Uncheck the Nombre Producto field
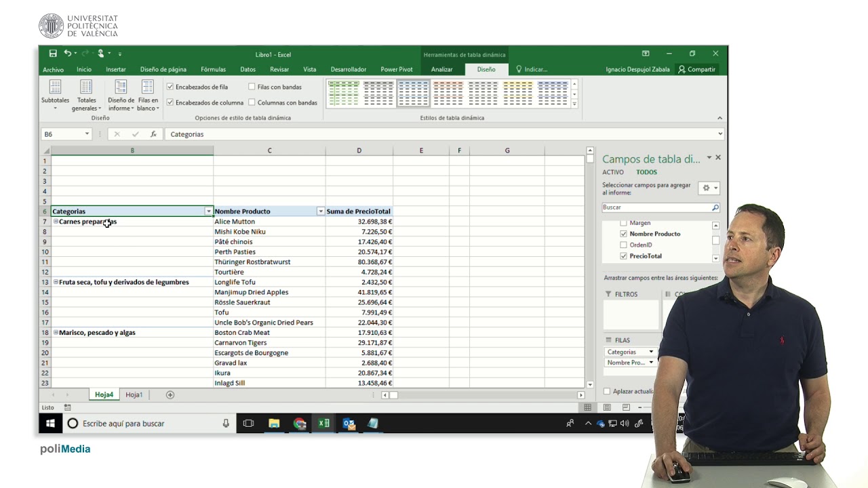Screen dimensions: 868x488 pyautogui.click(x=624, y=234)
